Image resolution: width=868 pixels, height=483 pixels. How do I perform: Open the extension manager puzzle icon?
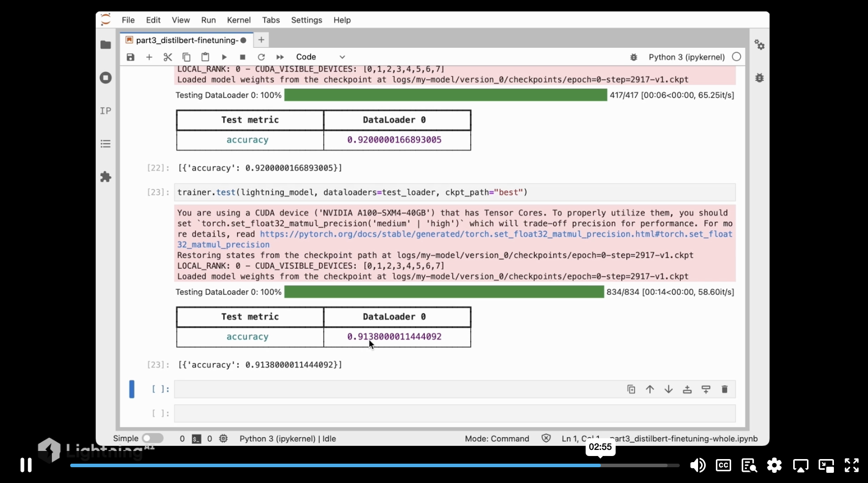pos(106,177)
